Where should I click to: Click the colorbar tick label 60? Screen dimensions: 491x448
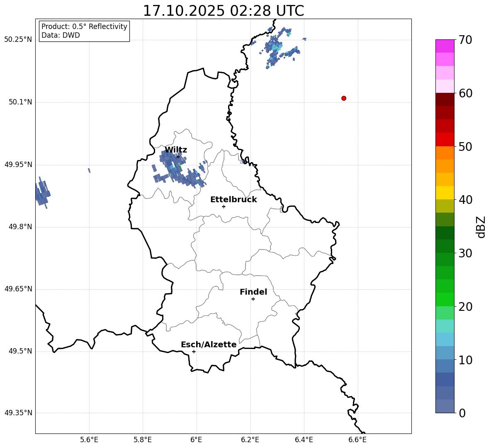(x=465, y=93)
